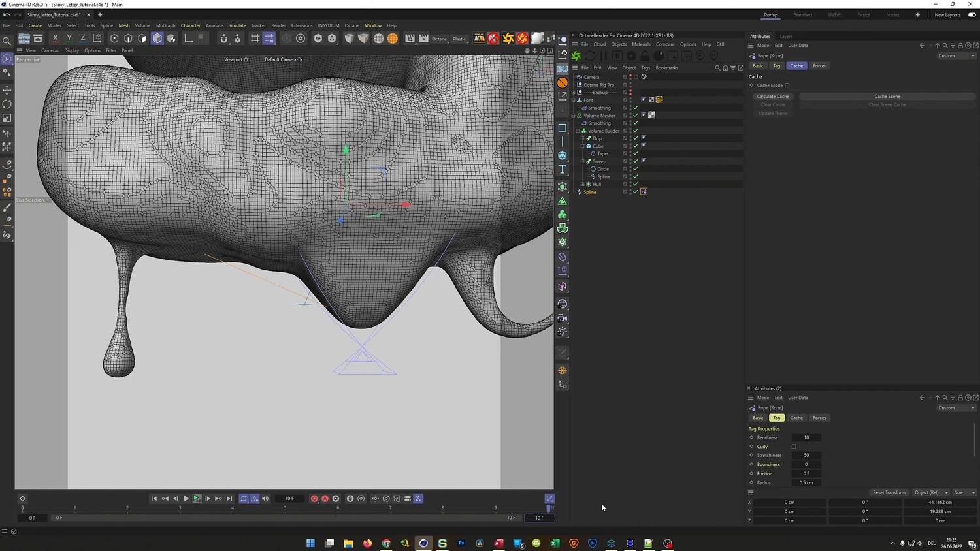Toggle the Y axis lock icon
The image size is (980, 551).
69,39
